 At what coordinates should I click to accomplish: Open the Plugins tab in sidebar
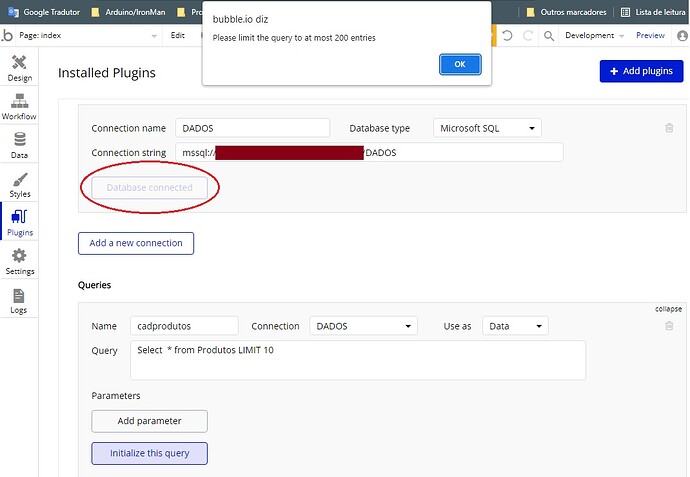click(19, 223)
